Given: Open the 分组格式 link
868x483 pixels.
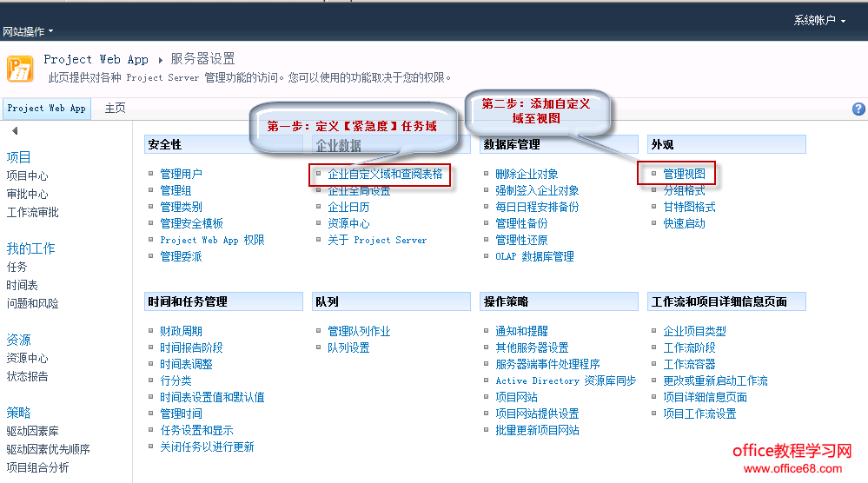Looking at the screenshot, I should click(684, 190).
